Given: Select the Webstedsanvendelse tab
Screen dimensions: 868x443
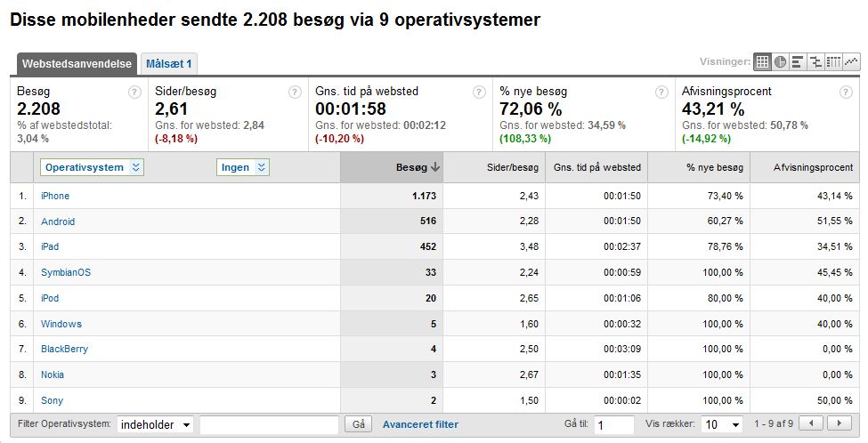Looking at the screenshot, I should (77, 63).
